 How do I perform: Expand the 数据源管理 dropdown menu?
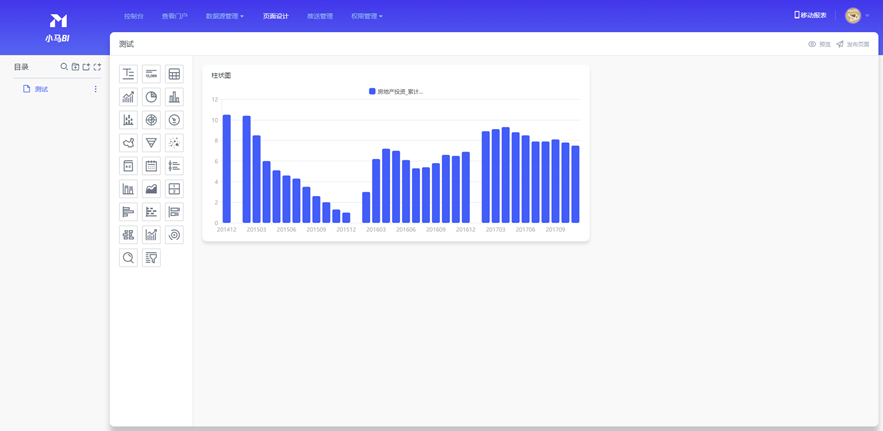(224, 16)
